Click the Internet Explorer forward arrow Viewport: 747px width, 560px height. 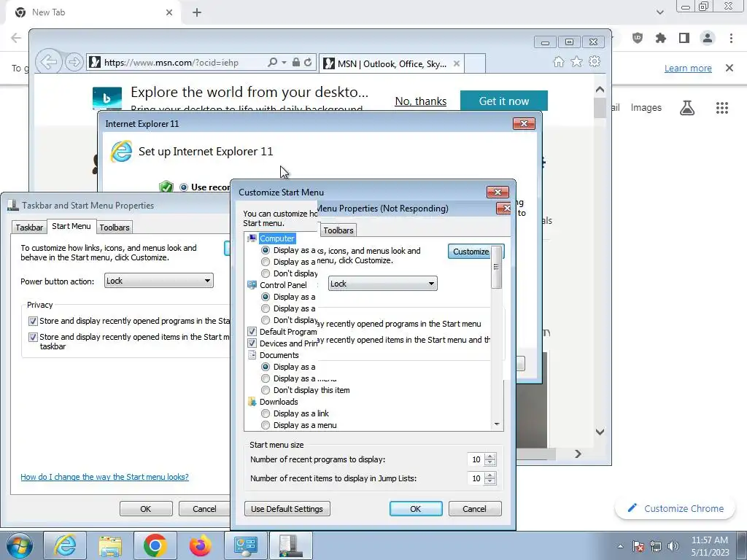click(x=74, y=62)
